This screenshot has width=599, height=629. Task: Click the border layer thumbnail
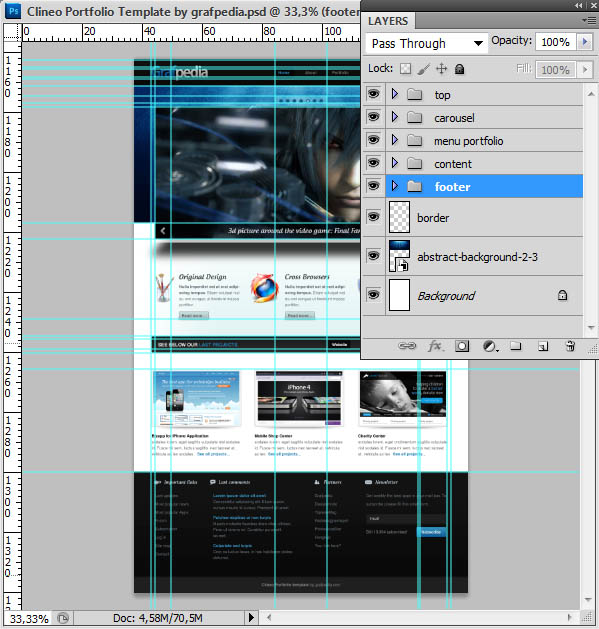(399, 217)
